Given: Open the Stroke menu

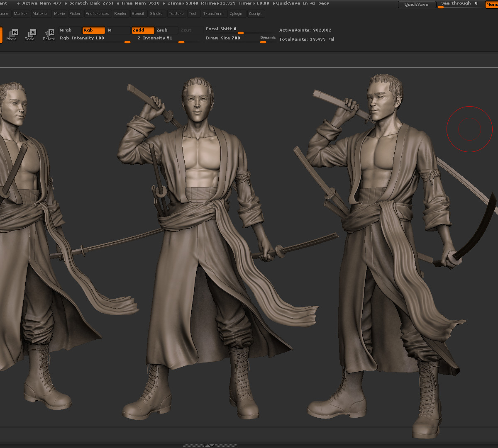Looking at the screenshot, I should 156,14.
